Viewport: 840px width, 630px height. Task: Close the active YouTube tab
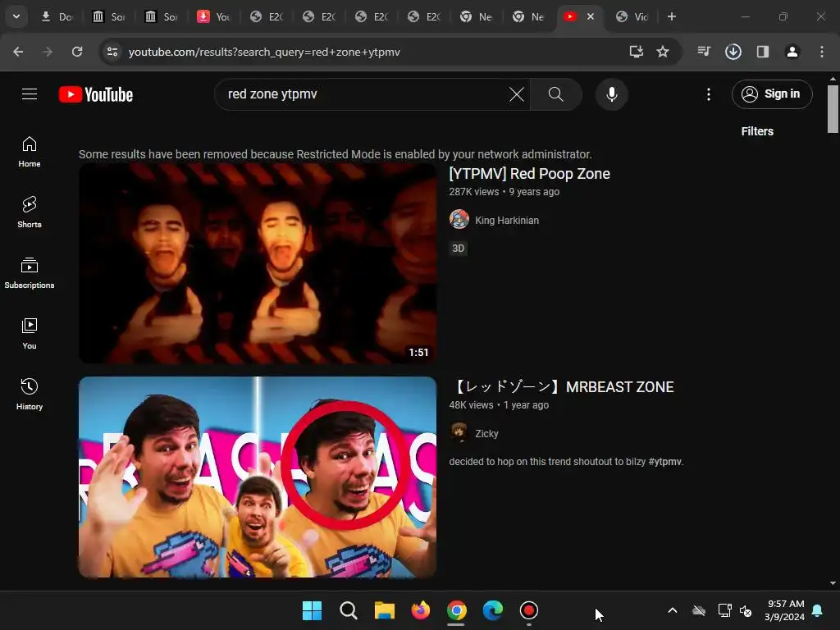pos(591,16)
